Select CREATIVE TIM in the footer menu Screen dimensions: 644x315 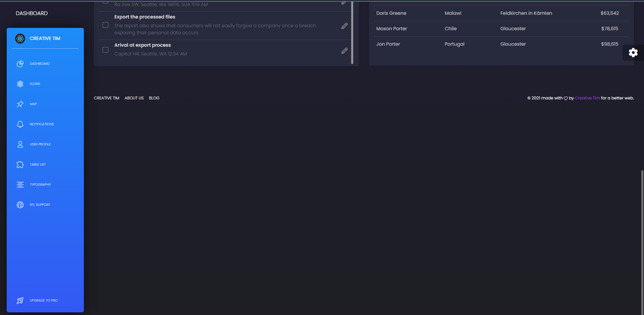pos(106,98)
